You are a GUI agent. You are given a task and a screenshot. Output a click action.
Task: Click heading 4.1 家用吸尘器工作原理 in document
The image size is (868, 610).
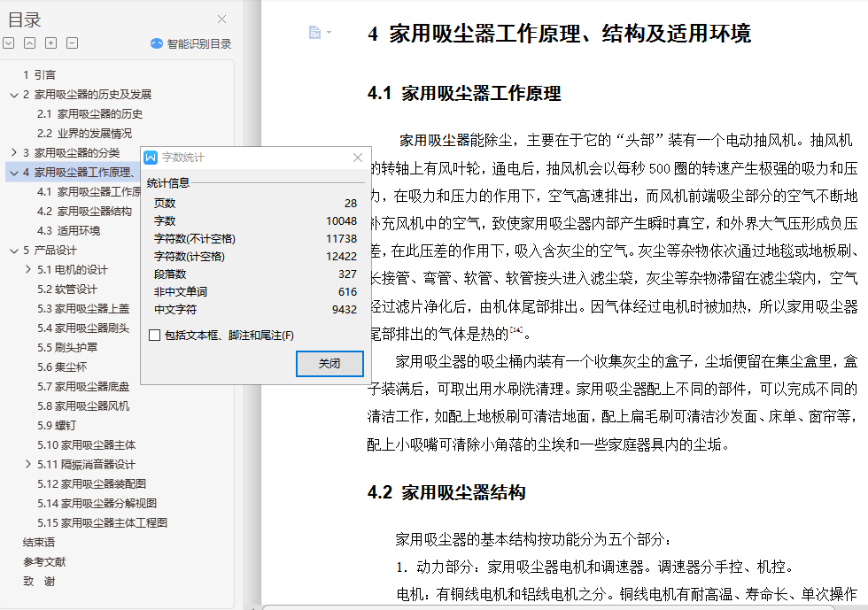coord(464,93)
